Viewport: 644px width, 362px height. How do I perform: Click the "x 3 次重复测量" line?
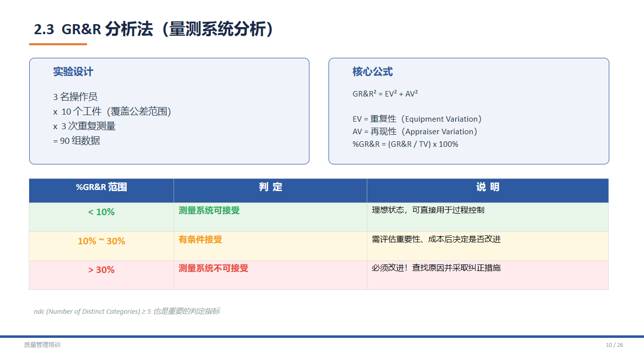click(x=85, y=126)
